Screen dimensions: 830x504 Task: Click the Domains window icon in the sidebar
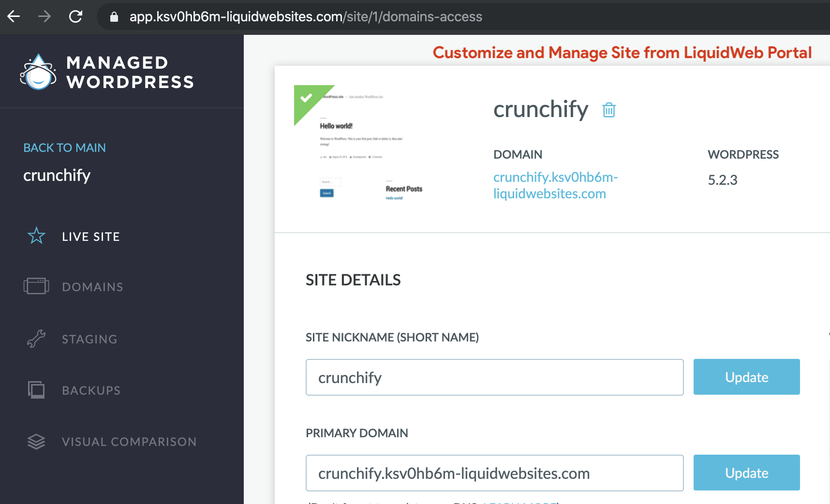[x=36, y=286]
